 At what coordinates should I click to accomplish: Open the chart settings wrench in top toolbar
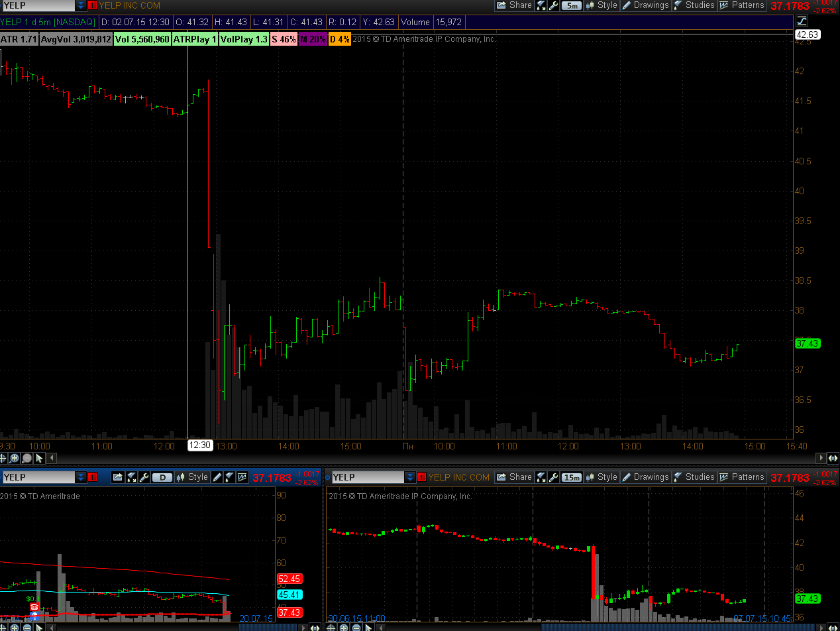554,5
